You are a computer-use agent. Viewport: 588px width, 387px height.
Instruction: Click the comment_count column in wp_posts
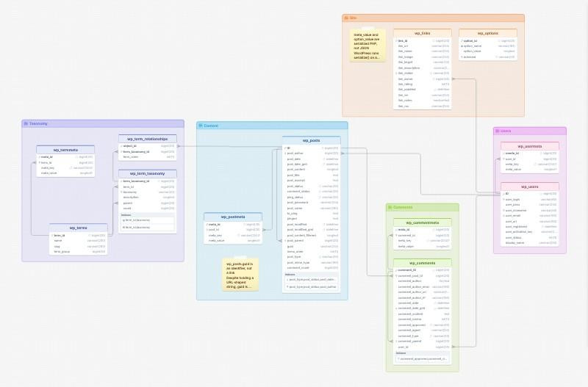click(x=311, y=268)
